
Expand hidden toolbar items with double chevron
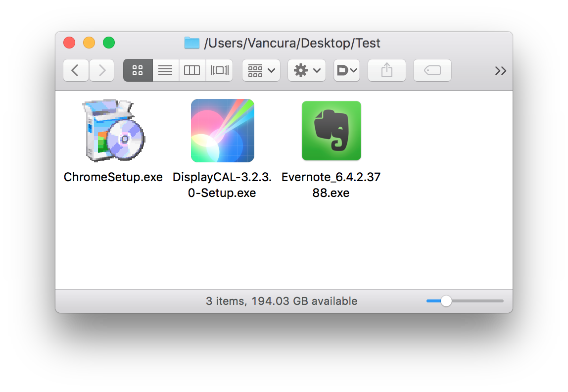[501, 70]
